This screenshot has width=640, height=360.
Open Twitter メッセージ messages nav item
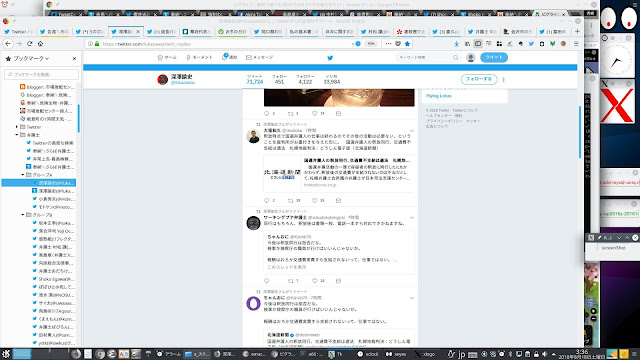259,58
